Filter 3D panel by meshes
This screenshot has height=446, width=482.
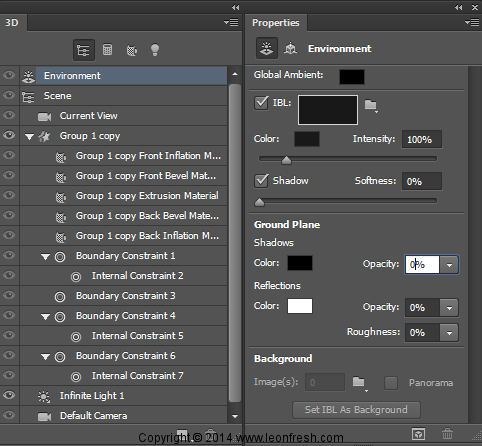pyautogui.click(x=107, y=50)
